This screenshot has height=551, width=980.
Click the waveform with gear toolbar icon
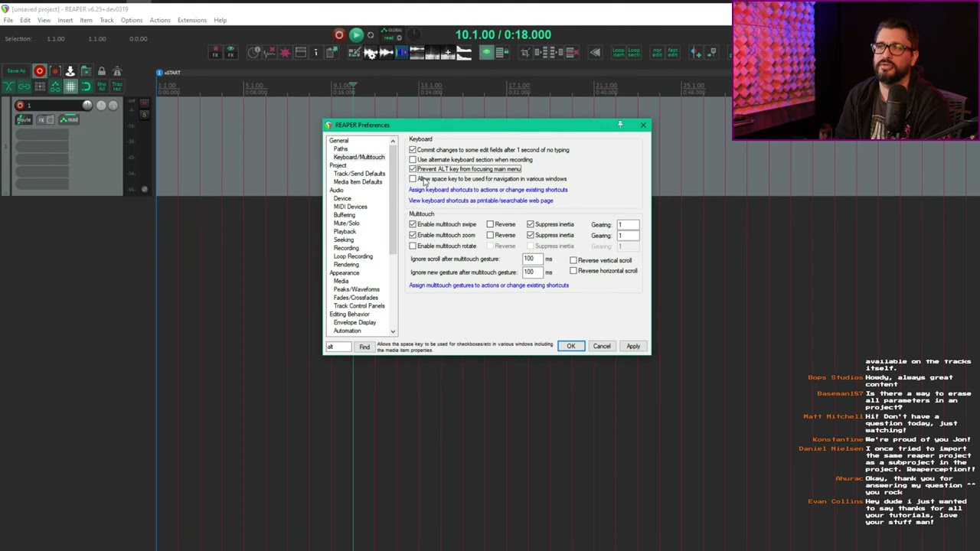click(371, 52)
